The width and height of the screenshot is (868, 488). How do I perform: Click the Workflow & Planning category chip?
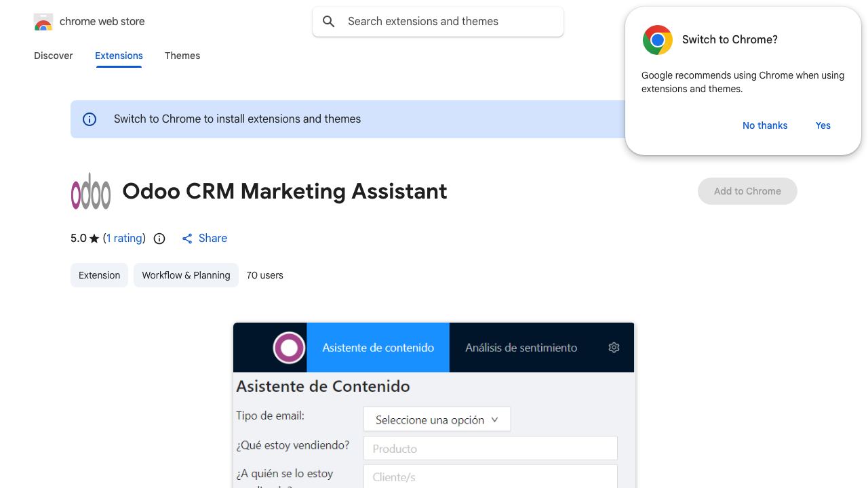point(186,275)
